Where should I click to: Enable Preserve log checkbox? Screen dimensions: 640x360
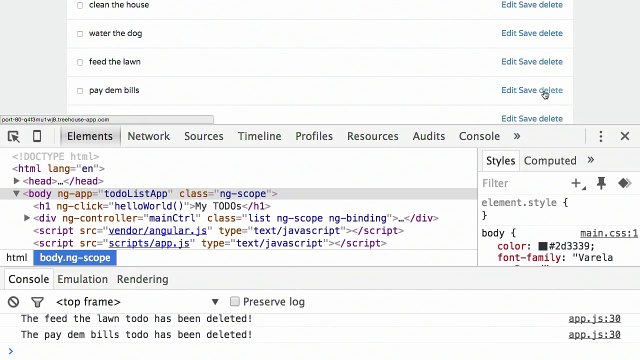(x=235, y=302)
